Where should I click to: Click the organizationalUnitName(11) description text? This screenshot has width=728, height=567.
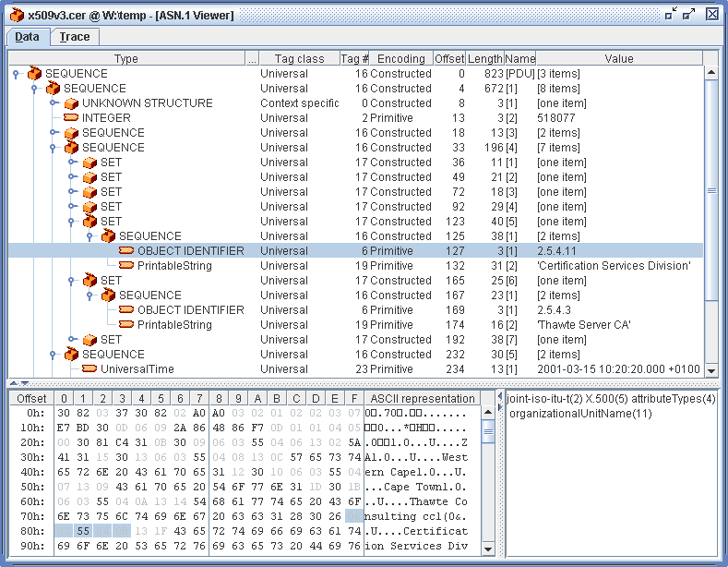pos(580,414)
